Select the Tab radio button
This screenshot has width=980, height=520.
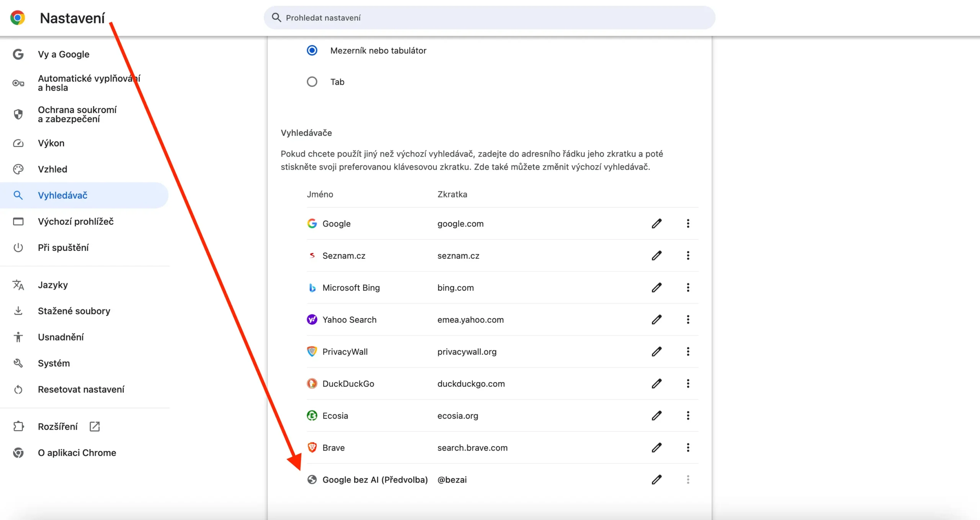point(312,82)
